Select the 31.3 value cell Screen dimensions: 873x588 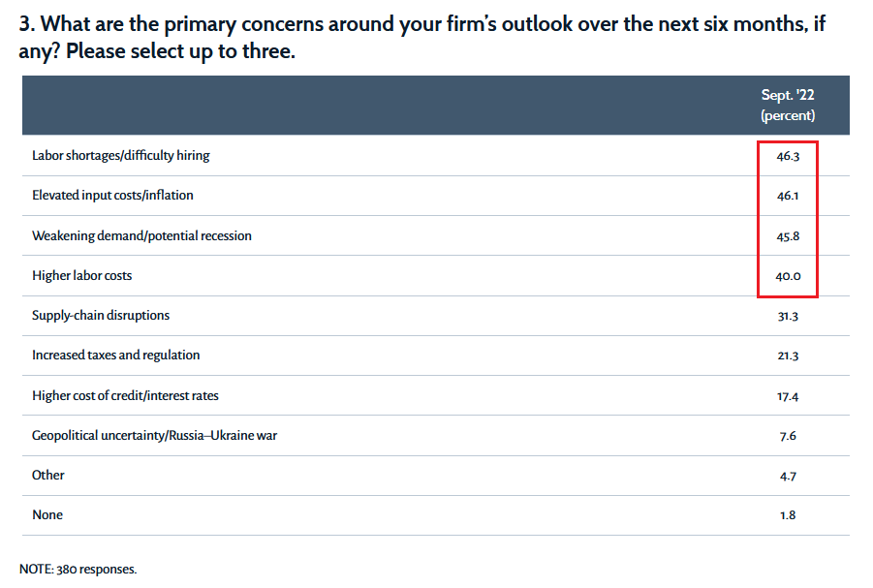788,316
